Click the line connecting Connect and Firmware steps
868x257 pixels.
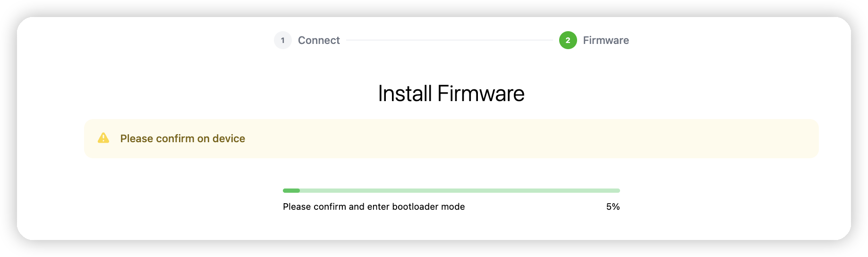click(450, 40)
